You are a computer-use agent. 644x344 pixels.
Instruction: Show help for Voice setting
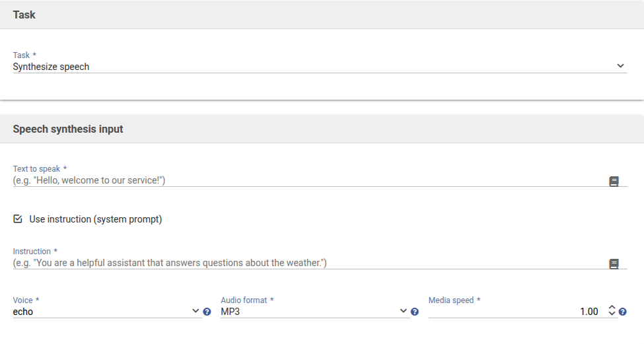point(207,312)
